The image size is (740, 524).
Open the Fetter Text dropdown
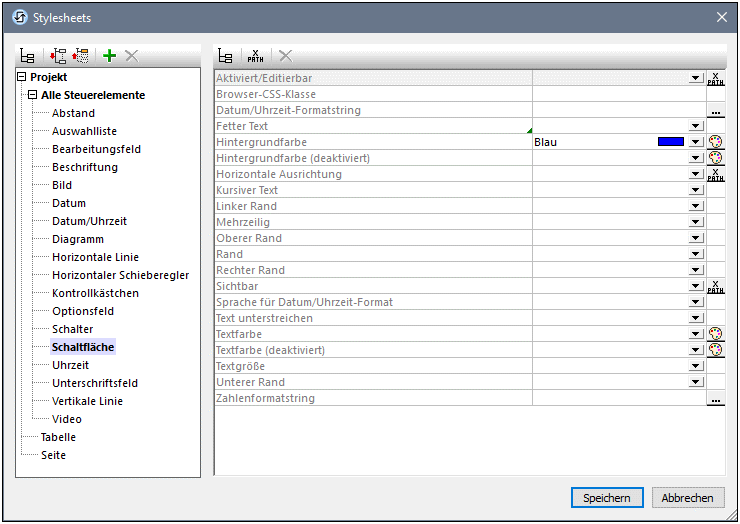695,126
